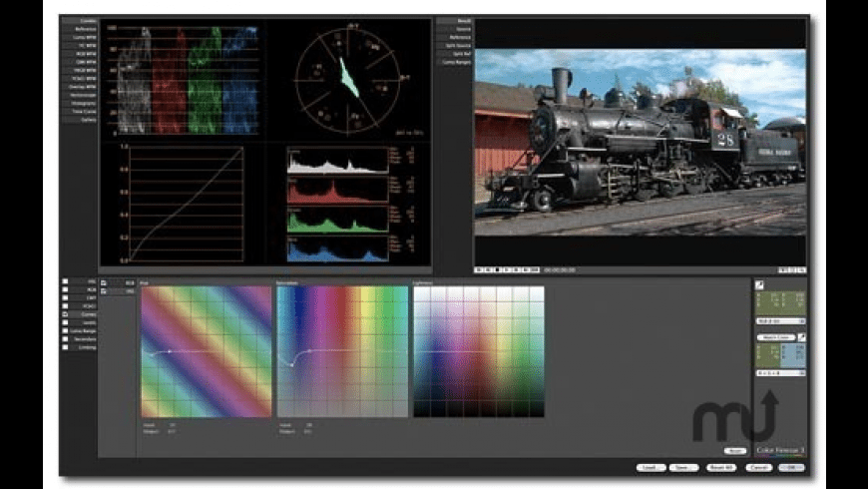This screenshot has height=489, width=868.
Task: Click the OK button
Action: pos(791,467)
